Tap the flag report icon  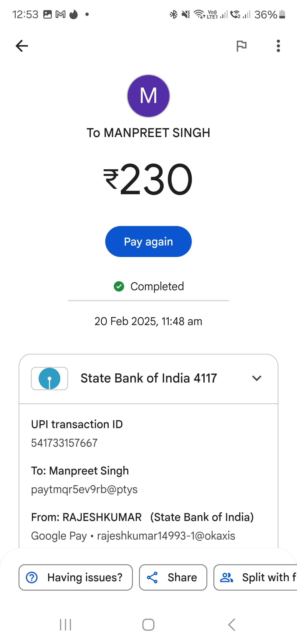click(241, 46)
